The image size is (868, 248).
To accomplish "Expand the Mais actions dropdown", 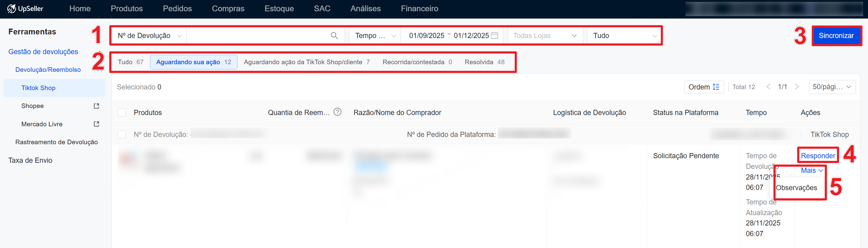I will 812,170.
